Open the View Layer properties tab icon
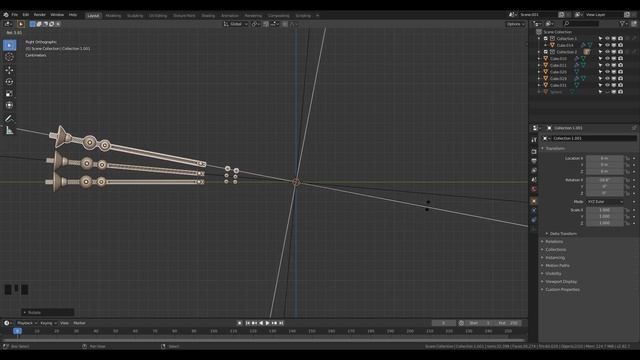 click(x=534, y=170)
